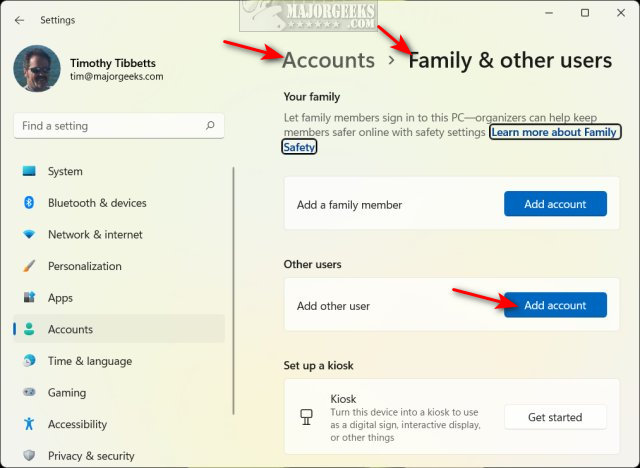Click the Personalization paintbrush icon

(x=29, y=266)
